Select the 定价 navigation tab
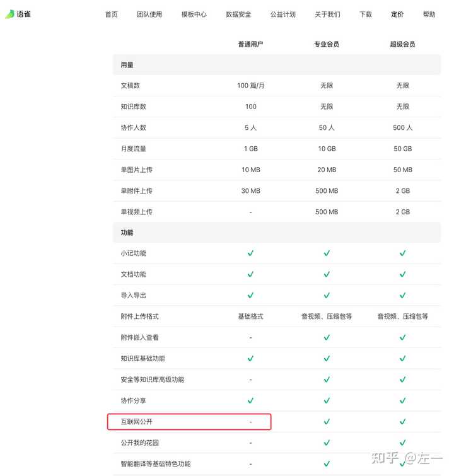This screenshot has height=476, width=454. (x=397, y=15)
